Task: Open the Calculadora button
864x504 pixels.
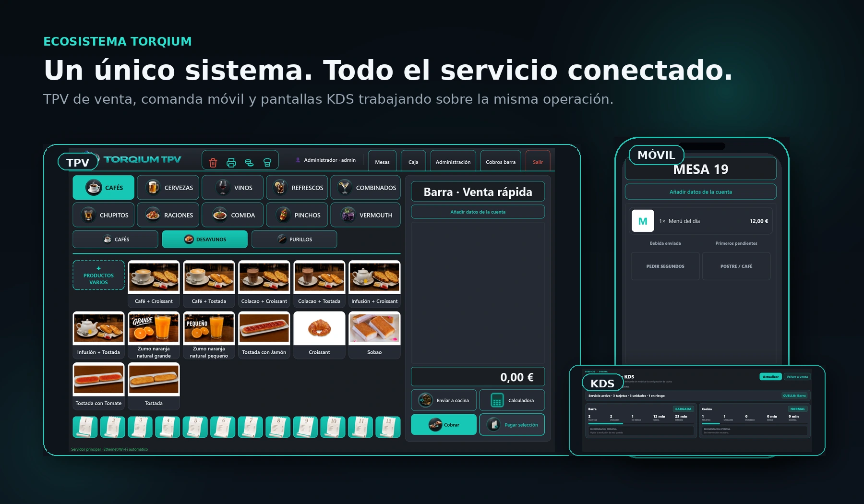Action: (x=512, y=400)
